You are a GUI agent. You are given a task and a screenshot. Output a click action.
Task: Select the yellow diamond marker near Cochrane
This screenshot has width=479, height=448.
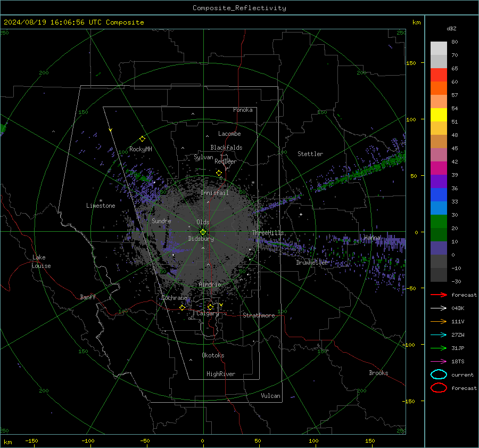point(183,307)
